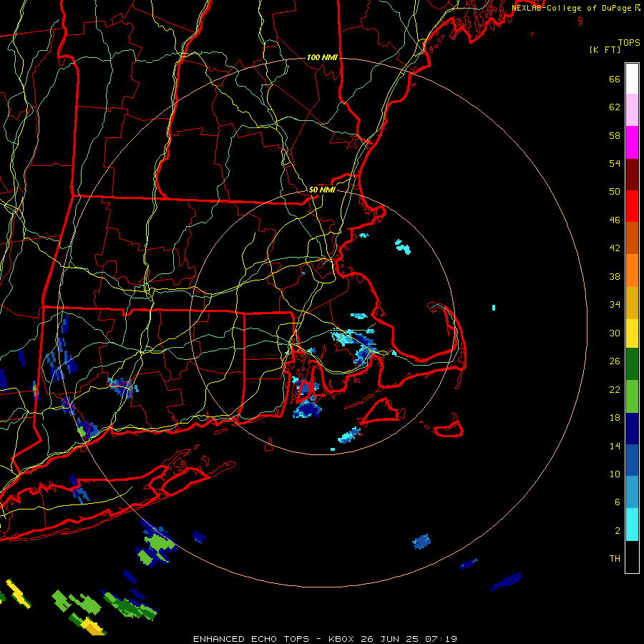The height and width of the screenshot is (644, 644).
Task: Click the KBOX radar site identifier
Action: [x=342, y=639]
